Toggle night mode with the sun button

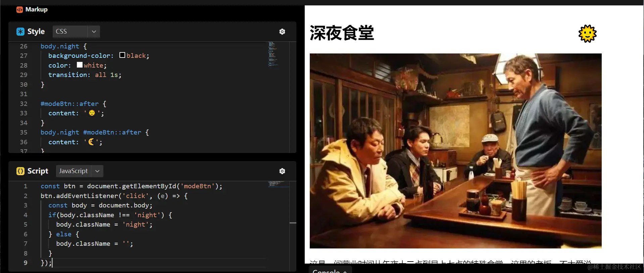tap(587, 34)
